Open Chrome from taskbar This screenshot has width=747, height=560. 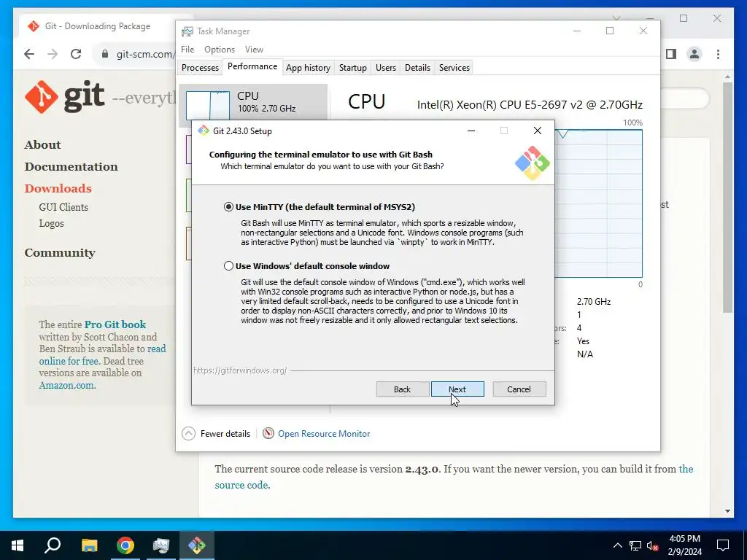[125, 545]
